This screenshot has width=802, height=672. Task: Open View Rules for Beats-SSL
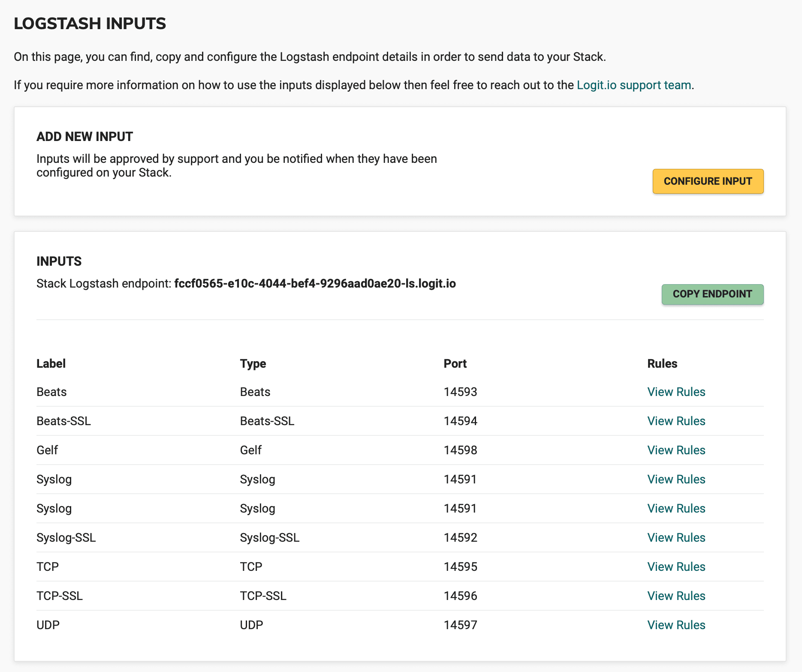676,421
